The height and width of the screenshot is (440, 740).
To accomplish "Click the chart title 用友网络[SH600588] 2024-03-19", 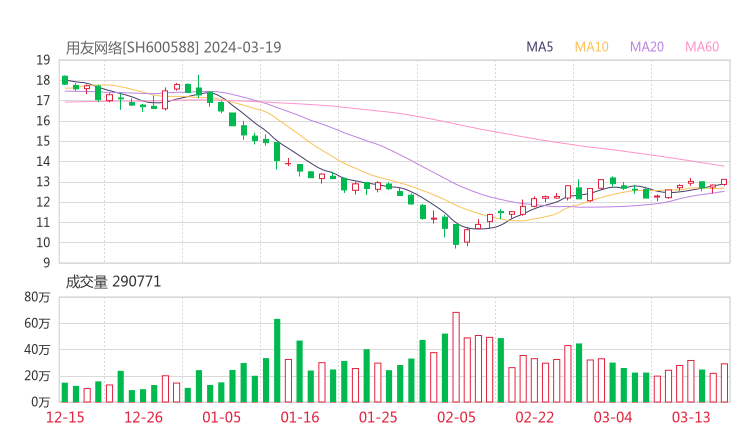I will pos(173,47).
